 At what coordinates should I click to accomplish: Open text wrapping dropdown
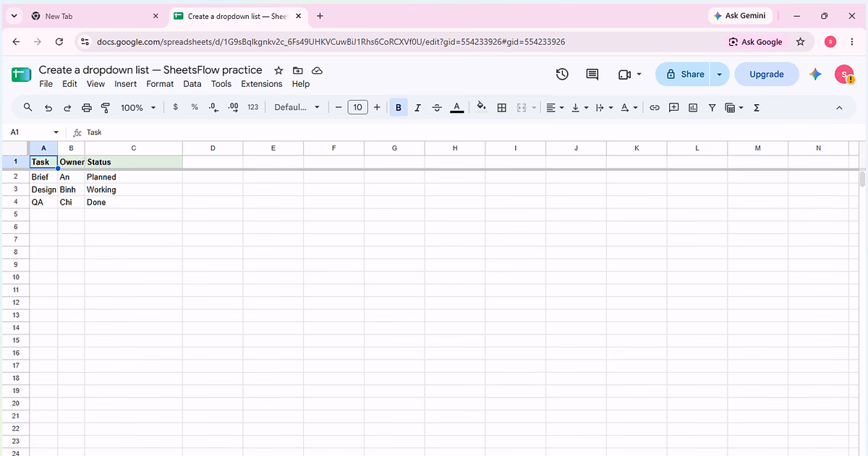pyautogui.click(x=603, y=107)
